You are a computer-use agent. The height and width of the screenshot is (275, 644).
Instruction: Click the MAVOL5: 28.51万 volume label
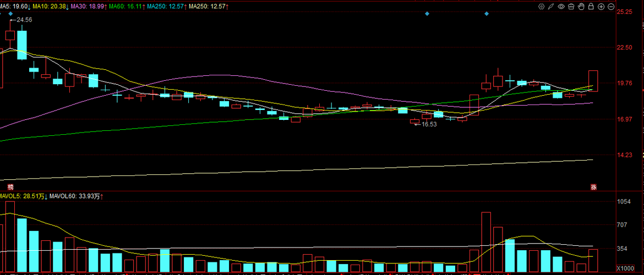tap(24, 196)
